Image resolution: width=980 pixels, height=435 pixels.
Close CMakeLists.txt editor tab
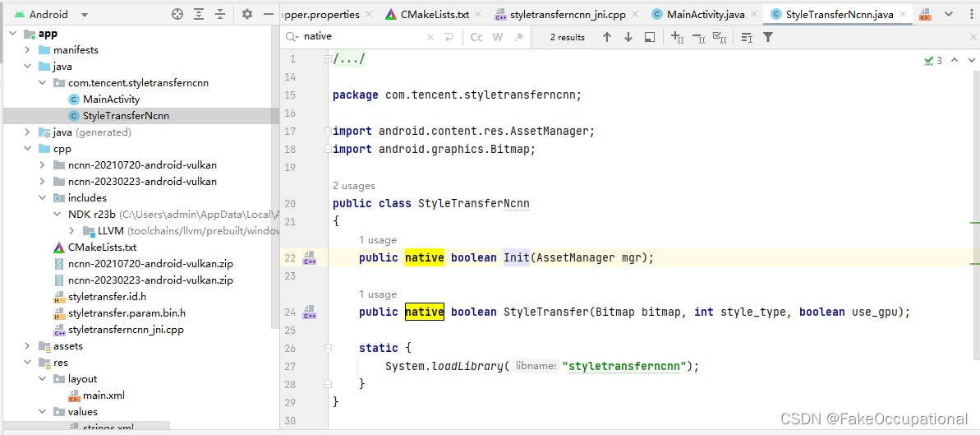[x=477, y=15]
